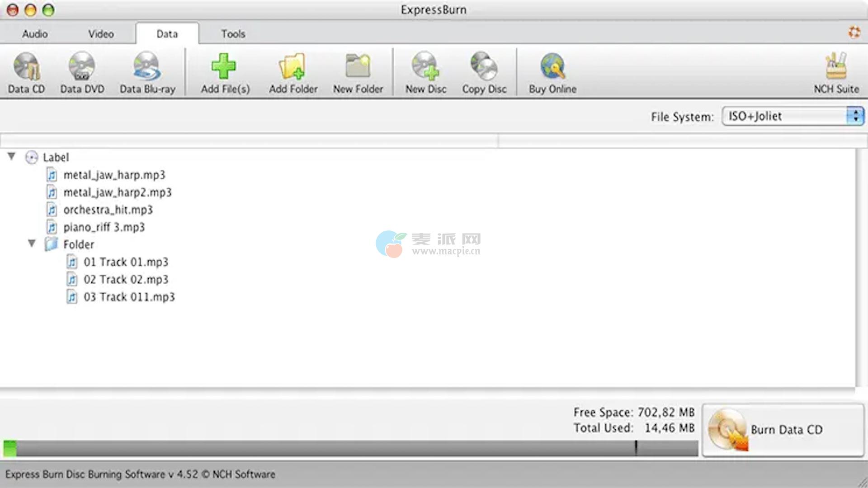Click the status bar version text
This screenshot has height=488, width=868.
coord(140,474)
